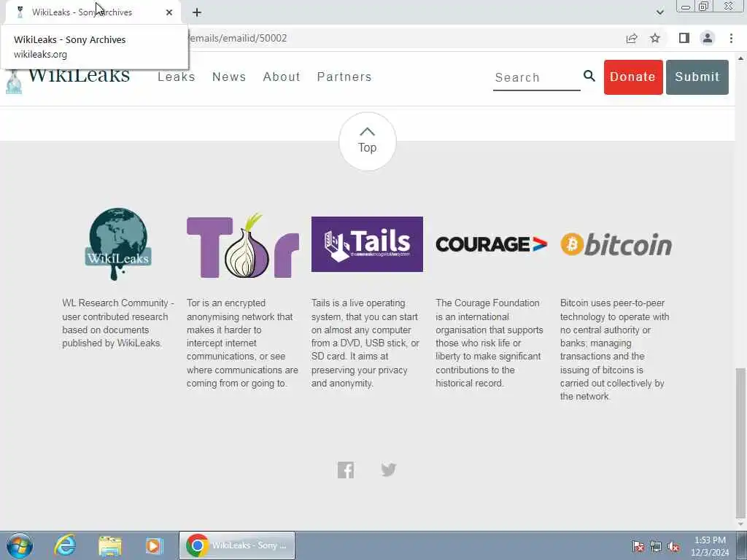747x560 pixels.
Task: Click the Action Center flag tray icon
Action: [638, 546]
